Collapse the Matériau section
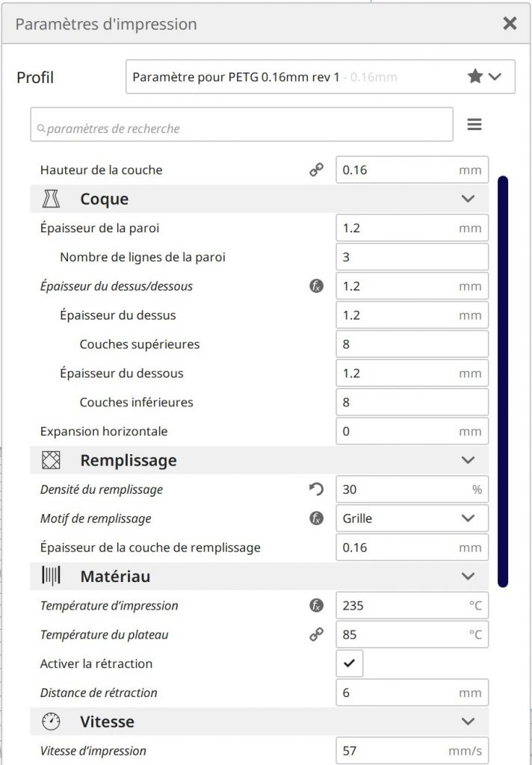The width and height of the screenshot is (532, 765). click(468, 576)
